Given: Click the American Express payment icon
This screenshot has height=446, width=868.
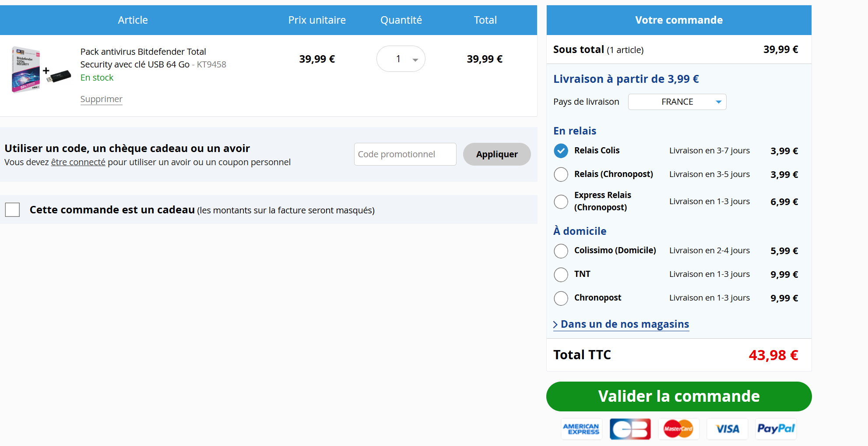Looking at the screenshot, I should click(x=581, y=429).
